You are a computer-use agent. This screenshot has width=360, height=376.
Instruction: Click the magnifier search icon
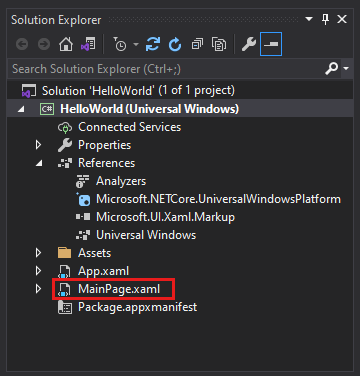[x=331, y=69]
